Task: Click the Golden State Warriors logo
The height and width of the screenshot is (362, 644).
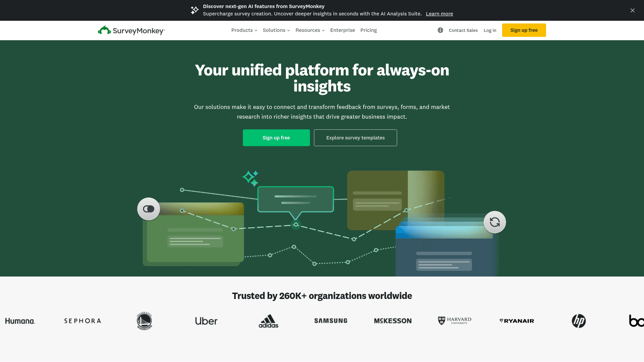Action: [x=144, y=321]
